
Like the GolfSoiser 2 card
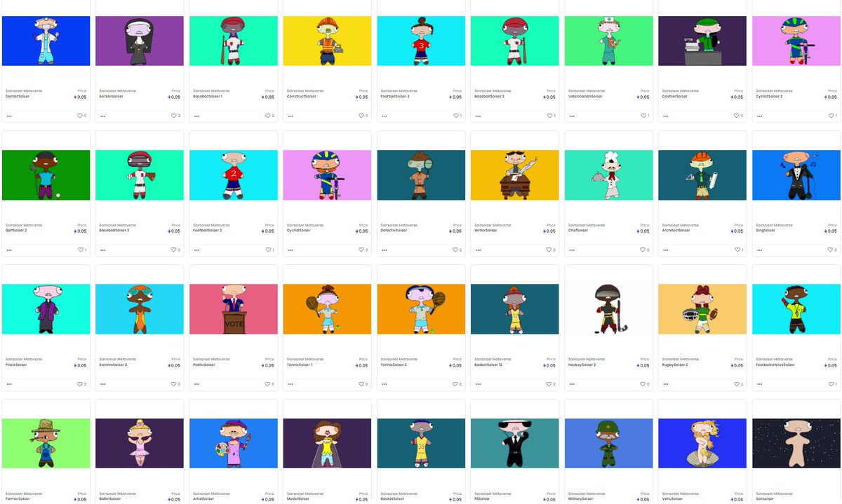click(x=80, y=250)
